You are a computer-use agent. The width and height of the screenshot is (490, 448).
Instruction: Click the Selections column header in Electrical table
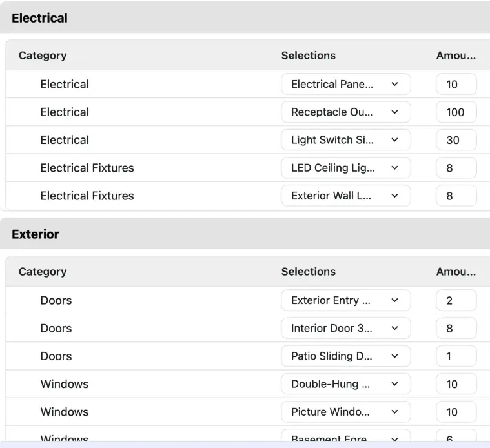(308, 56)
